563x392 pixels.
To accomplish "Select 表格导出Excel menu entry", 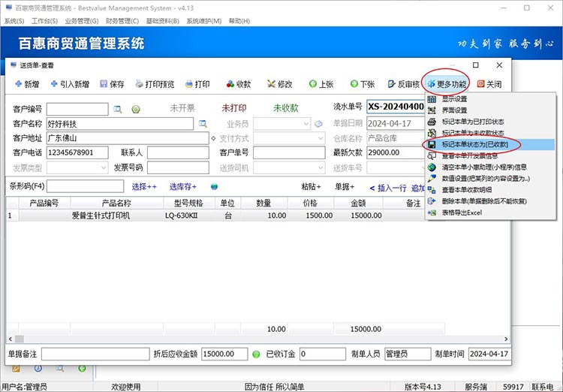I will coord(490,213).
